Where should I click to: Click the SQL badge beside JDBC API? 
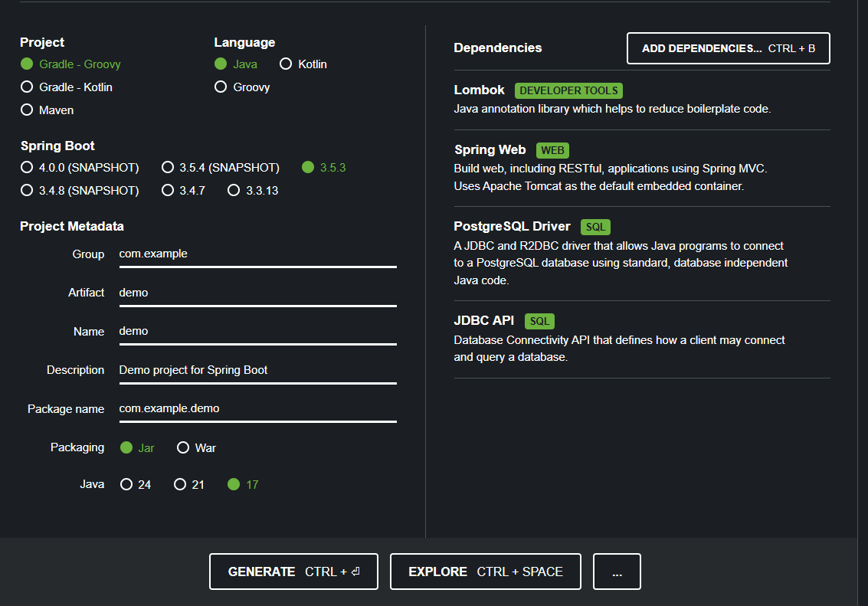540,321
